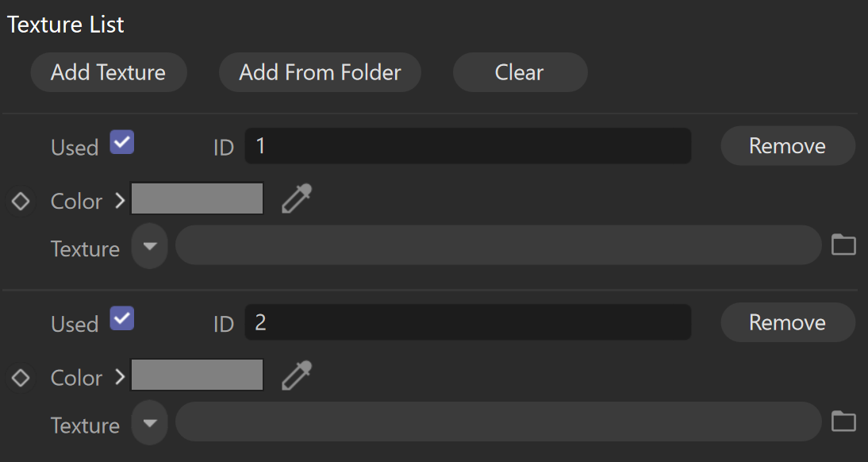Open first gray color swatch
868x462 pixels.
197,198
